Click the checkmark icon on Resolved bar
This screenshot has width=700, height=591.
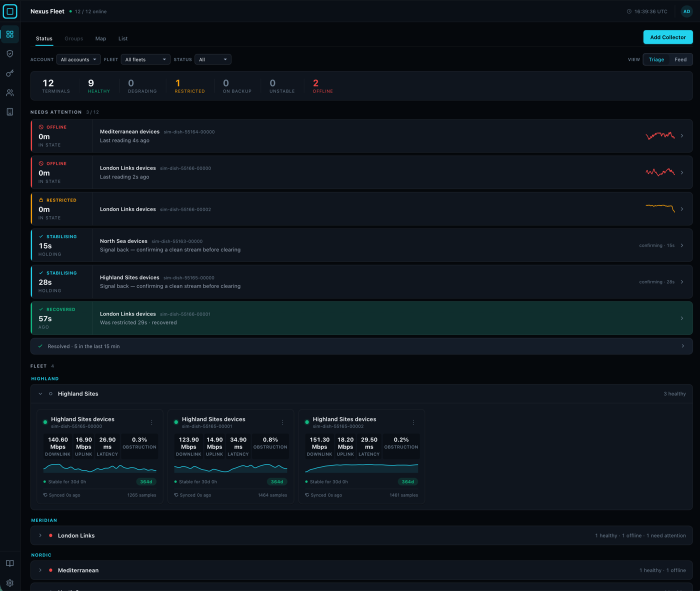pyautogui.click(x=40, y=346)
